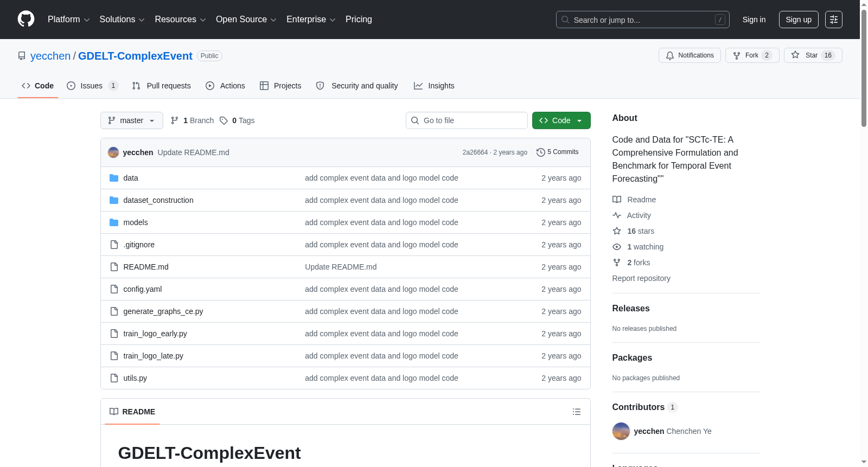Click the generate_graphs_ce.py file icon
Viewport: 868px width, 467px height.
(114, 311)
